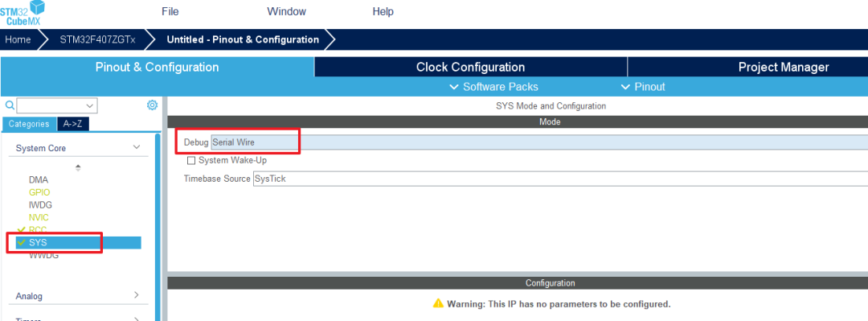Screen dimensions: 868x321
Task: Collapse the System Core category
Action: pos(77,148)
